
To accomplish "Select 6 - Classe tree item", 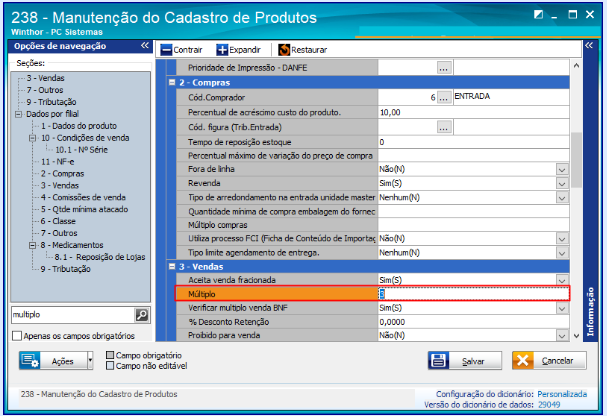I will [x=58, y=221].
